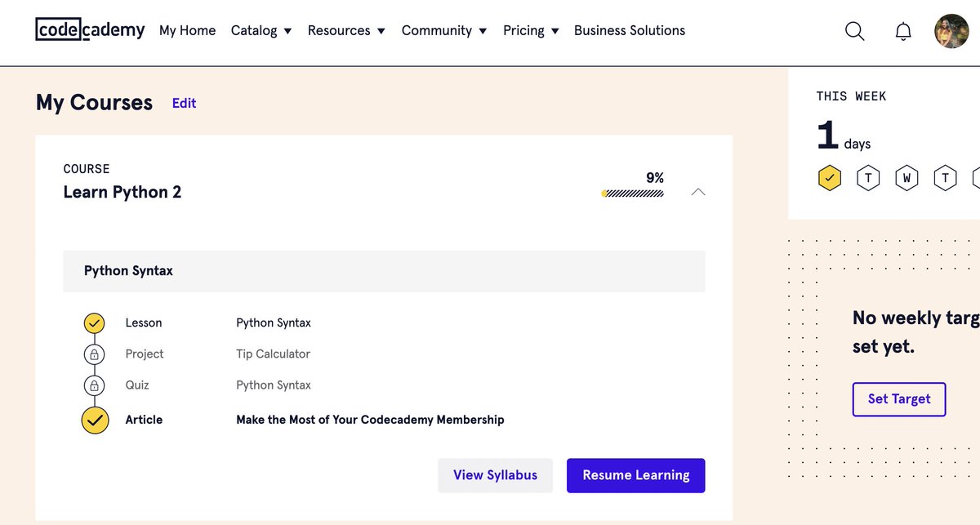Viewport: 980px width, 525px height.
Task: Expand the Community dropdown menu
Action: (x=444, y=30)
